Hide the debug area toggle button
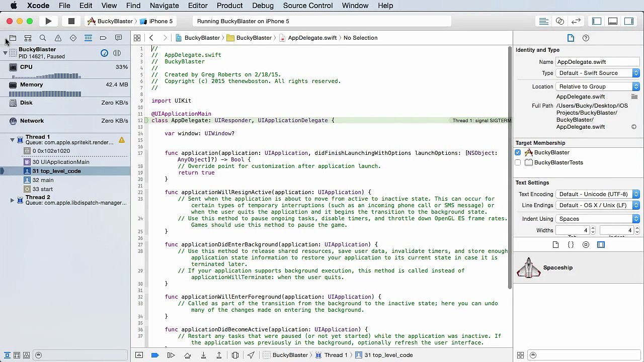Screen dimensions: 644x362 coord(139,355)
